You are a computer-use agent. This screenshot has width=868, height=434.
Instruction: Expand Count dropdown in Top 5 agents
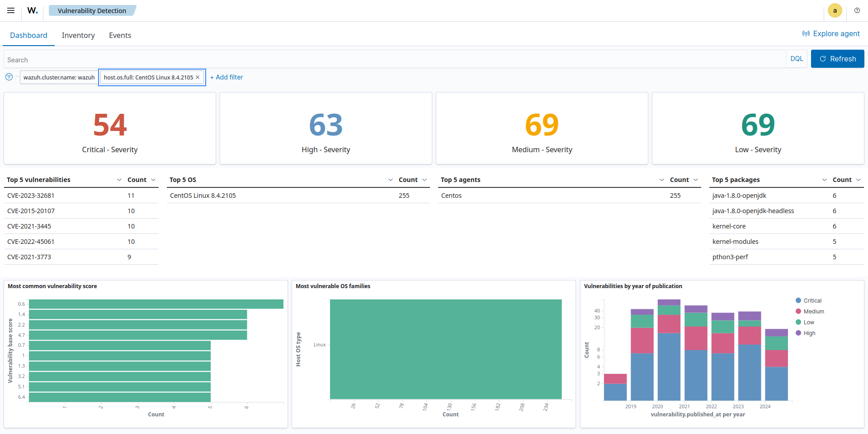click(696, 180)
